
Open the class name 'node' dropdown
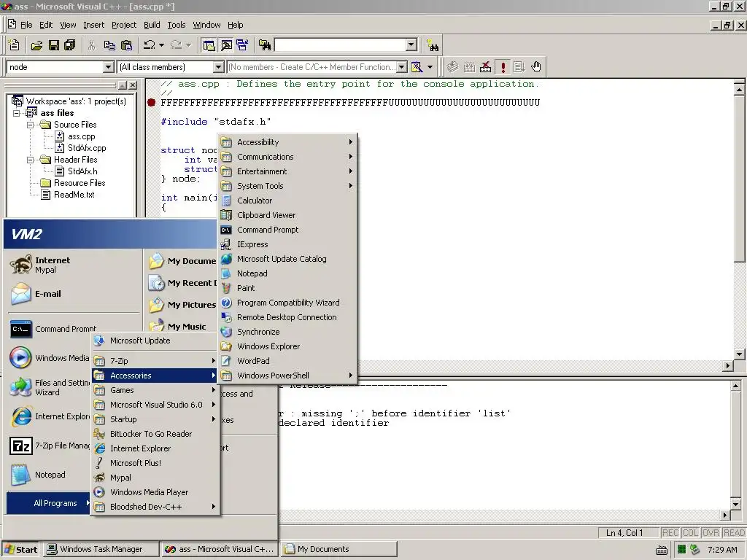click(x=109, y=67)
